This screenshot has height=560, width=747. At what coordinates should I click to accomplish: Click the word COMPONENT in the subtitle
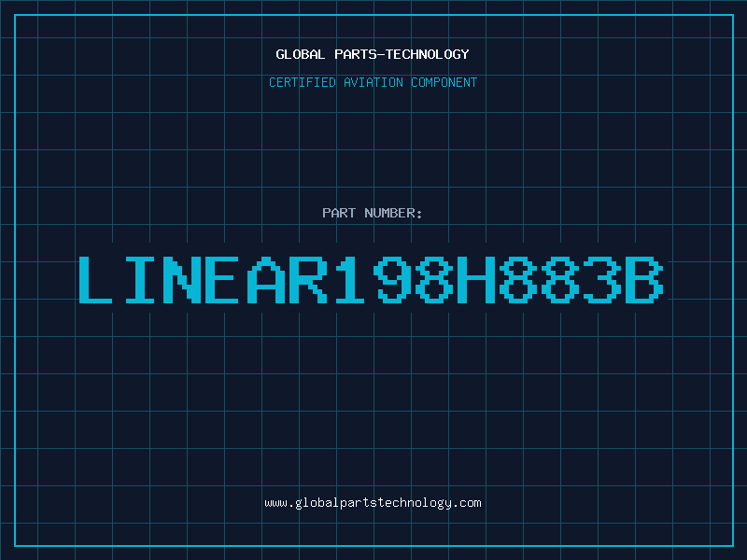[444, 82]
